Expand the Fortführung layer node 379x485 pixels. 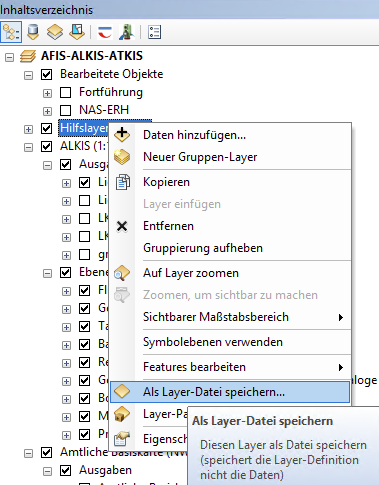pyautogui.click(x=48, y=93)
